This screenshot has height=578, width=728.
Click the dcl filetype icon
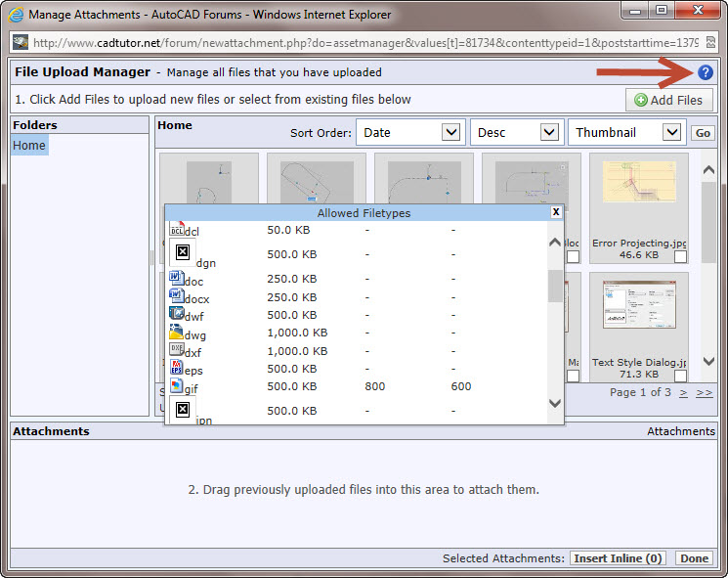click(x=177, y=229)
